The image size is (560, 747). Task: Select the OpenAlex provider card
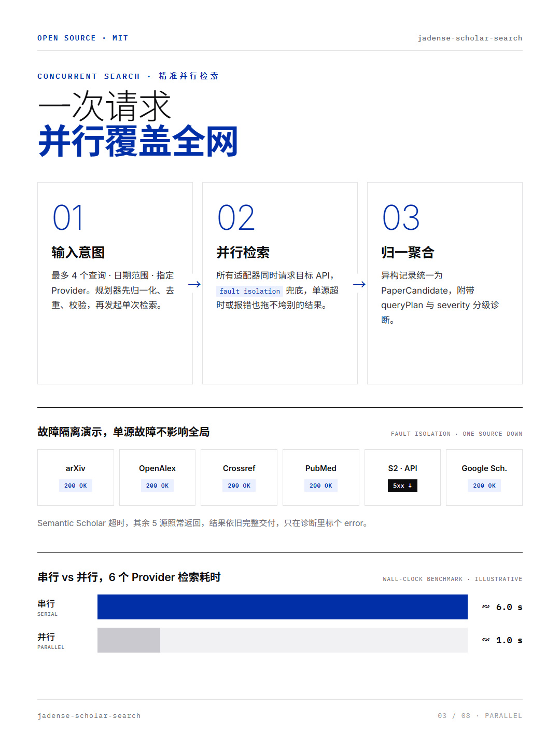click(157, 477)
